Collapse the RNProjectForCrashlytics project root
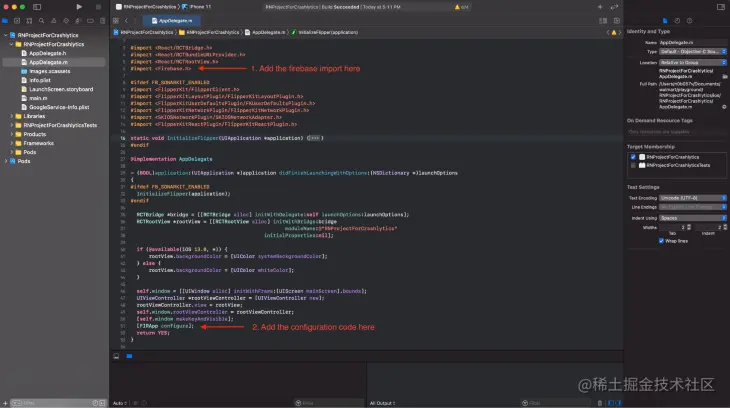Viewport: 730px width, 408px height. coord(6,35)
